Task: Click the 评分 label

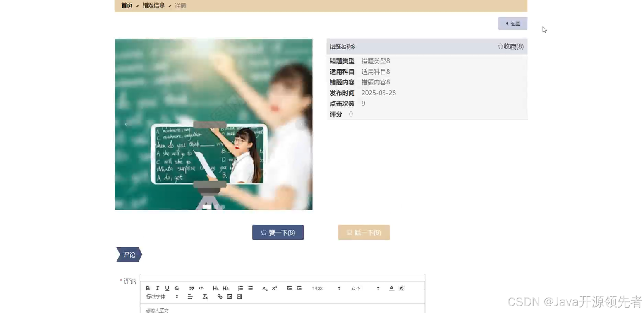Action: pos(336,114)
